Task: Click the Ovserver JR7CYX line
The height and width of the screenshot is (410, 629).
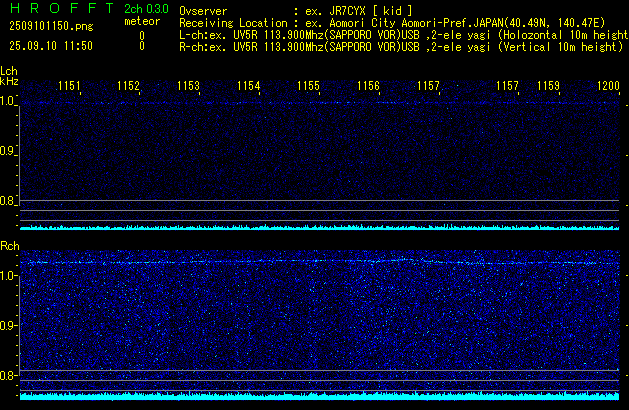Action: pos(296,11)
